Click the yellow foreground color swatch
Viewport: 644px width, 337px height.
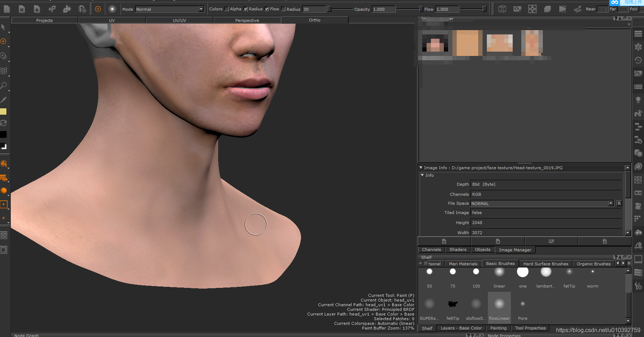[3, 111]
